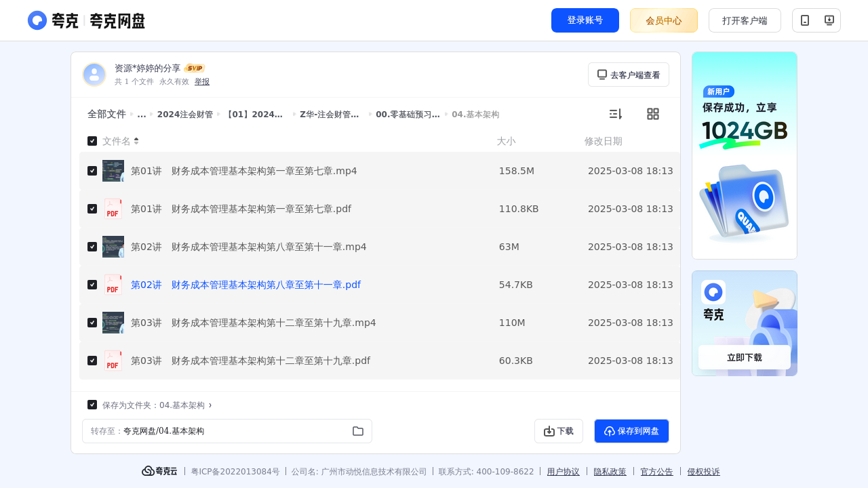Click the 转存至 destination field
This screenshot has width=868, height=488.
(227, 431)
